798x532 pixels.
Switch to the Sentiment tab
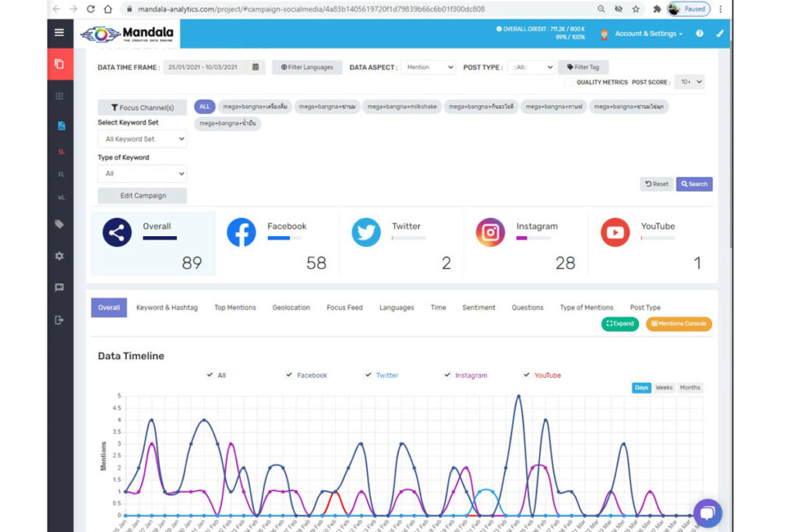tap(479, 308)
